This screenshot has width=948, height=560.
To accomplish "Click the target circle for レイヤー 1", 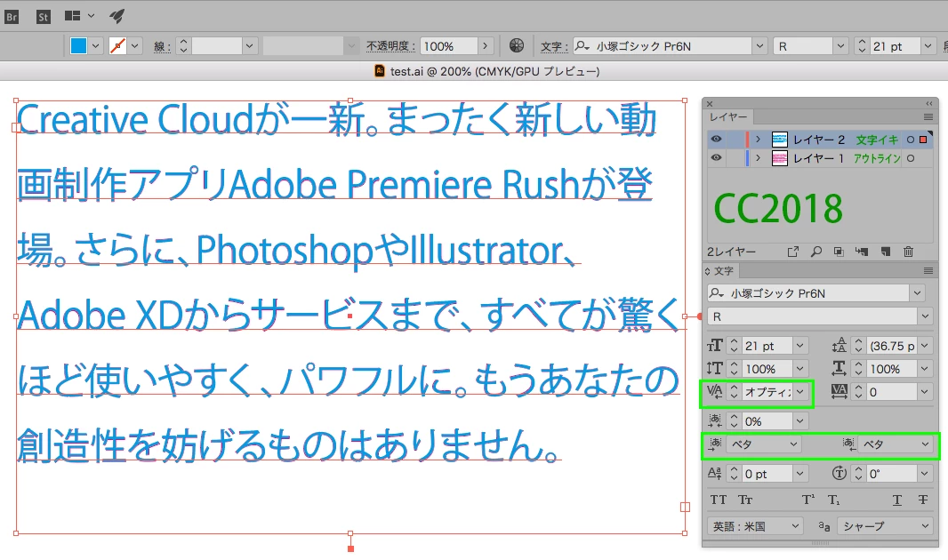I will (x=911, y=158).
